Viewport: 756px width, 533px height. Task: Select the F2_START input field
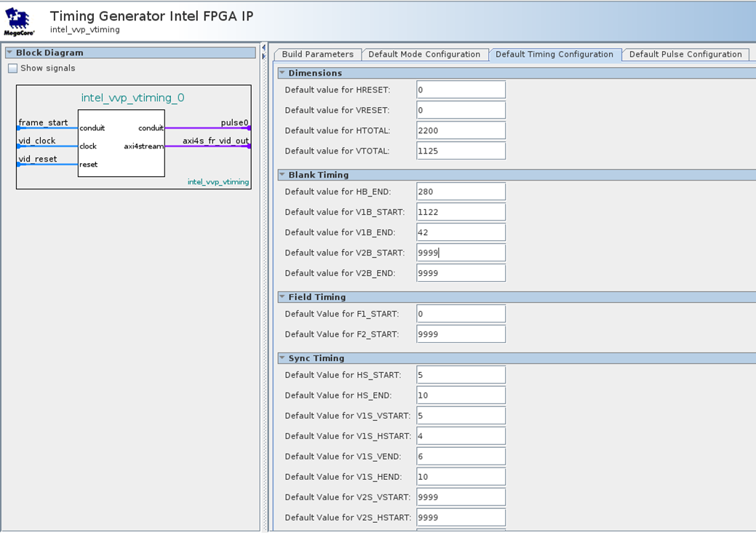point(461,334)
